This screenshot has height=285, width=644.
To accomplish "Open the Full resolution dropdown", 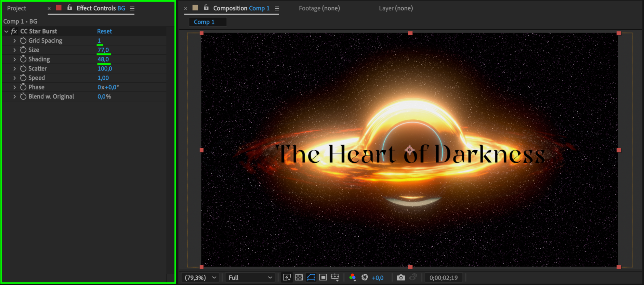I will coord(250,278).
